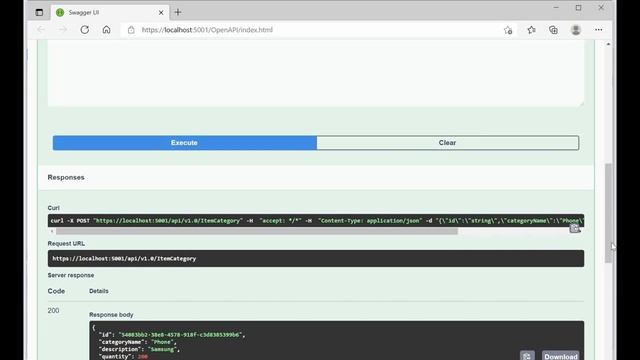Copy the curl command to clipboard

pos(575,228)
